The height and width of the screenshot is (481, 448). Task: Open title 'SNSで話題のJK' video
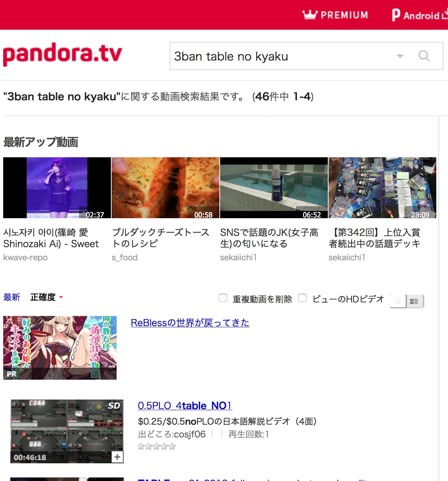tap(269, 238)
